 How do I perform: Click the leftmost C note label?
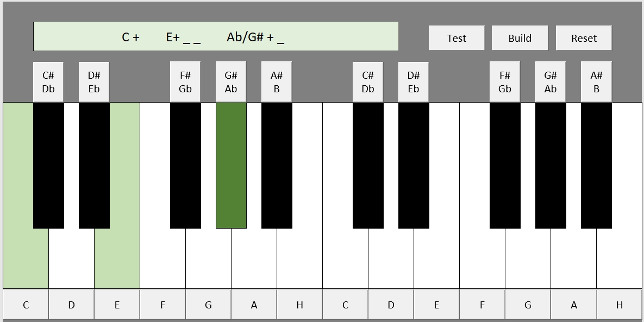tap(26, 305)
